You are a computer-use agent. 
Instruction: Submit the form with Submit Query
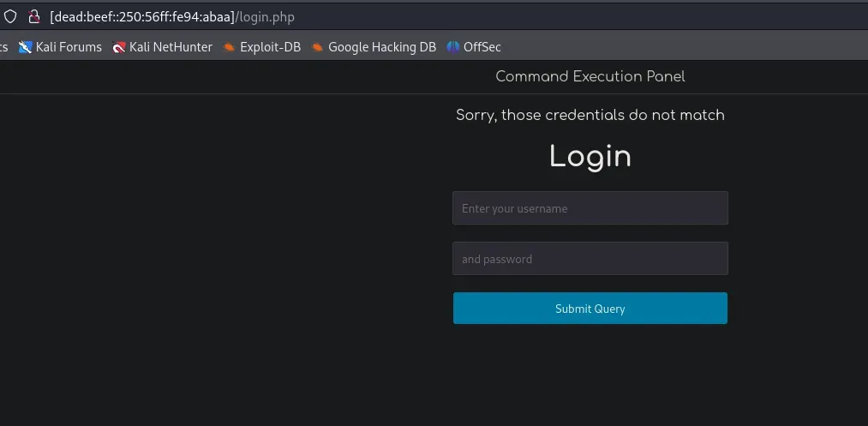click(x=590, y=308)
